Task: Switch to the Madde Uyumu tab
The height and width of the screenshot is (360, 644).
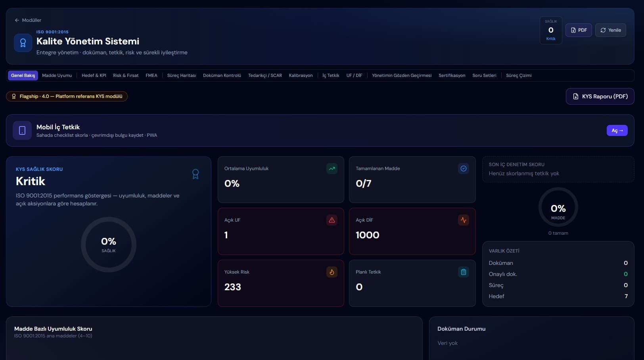Action: 57,75
